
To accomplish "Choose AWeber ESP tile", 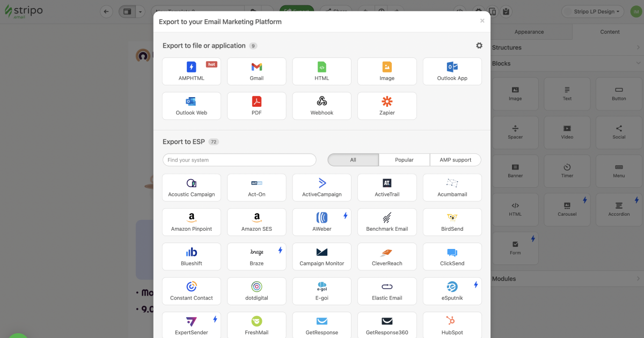I will (x=322, y=222).
